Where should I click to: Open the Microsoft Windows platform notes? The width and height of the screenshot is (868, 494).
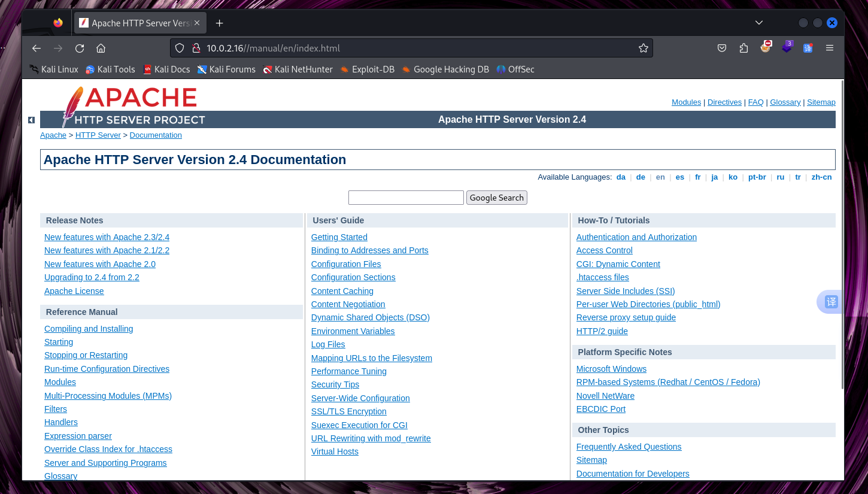611,369
